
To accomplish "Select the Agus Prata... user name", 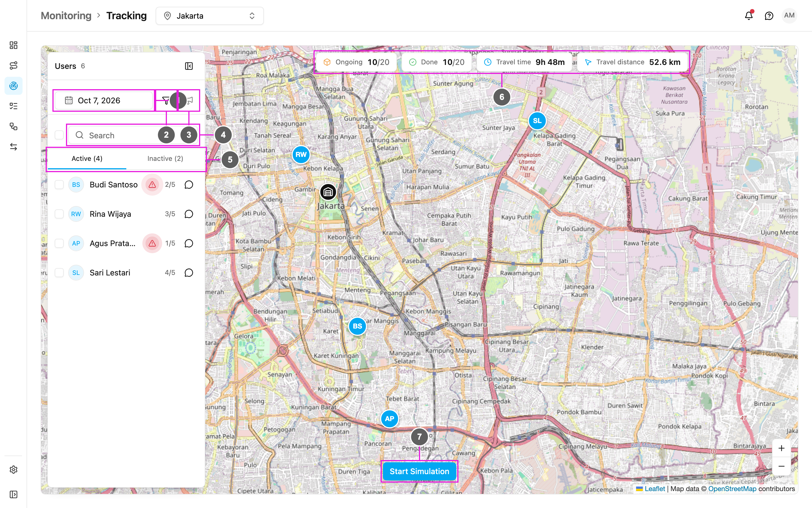I will click(112, 243).
